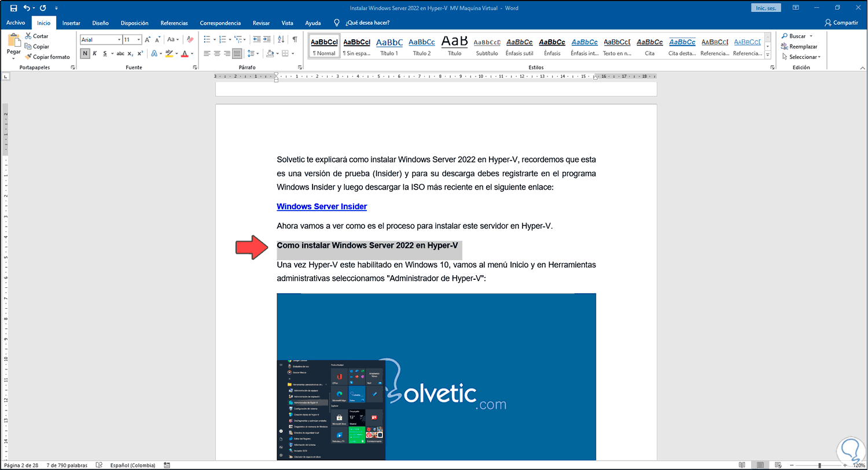This screenshot has height=470, width=868.
Task: Click the Inic. ses. sign-in button
Action: [766, 8]
